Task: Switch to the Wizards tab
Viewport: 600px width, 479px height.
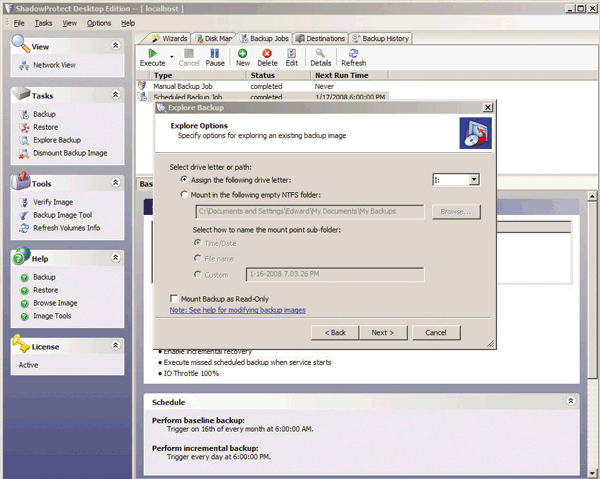Action: click(x=169, y=39)
